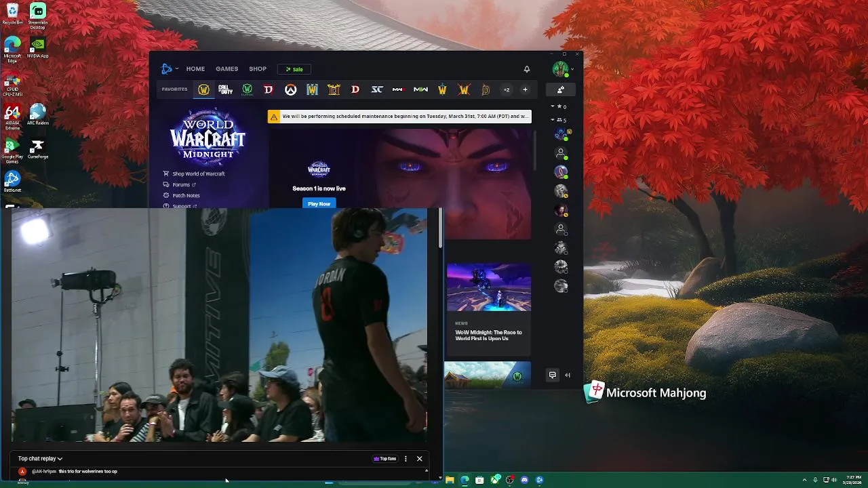Open the Battle.net chat window icon
This screenshot has width=868, height=488.
[553, 375]
